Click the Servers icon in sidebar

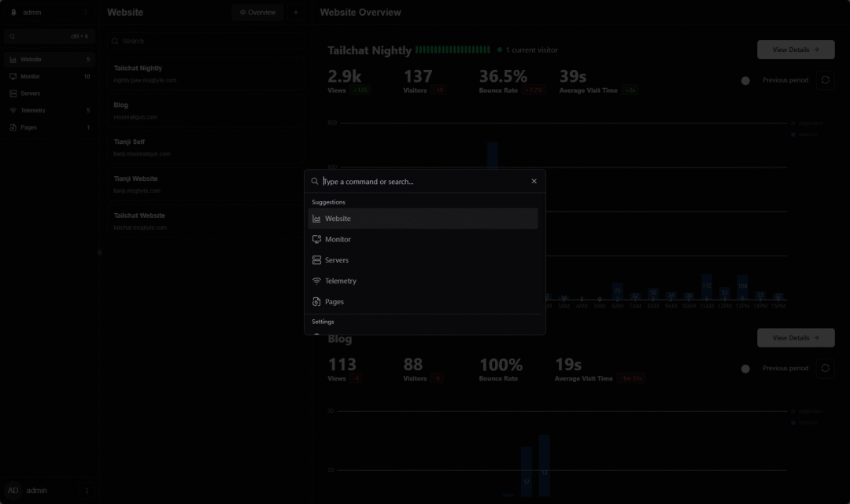click(13, 94)
